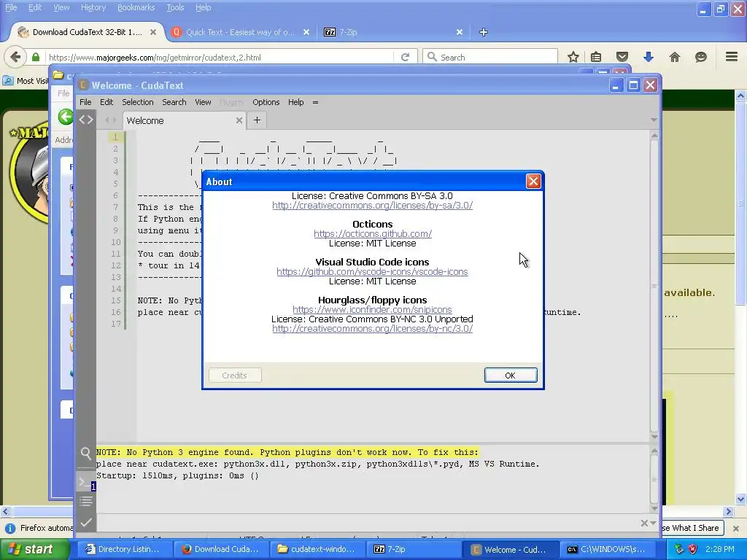Open the iconfinder snipicons link
The image size is (747, 560).
click(372, 309)
